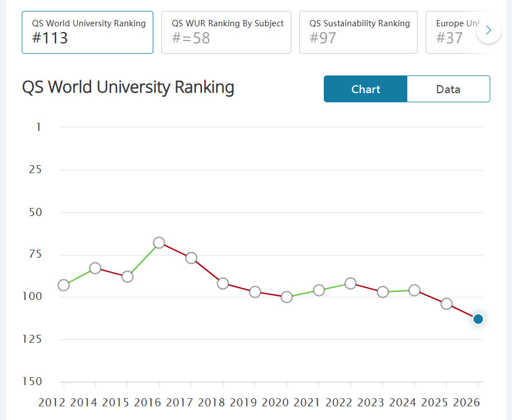The image size is (512, 420).
Task: Click the next arrow on ranking cards
Action: point(489,31)
